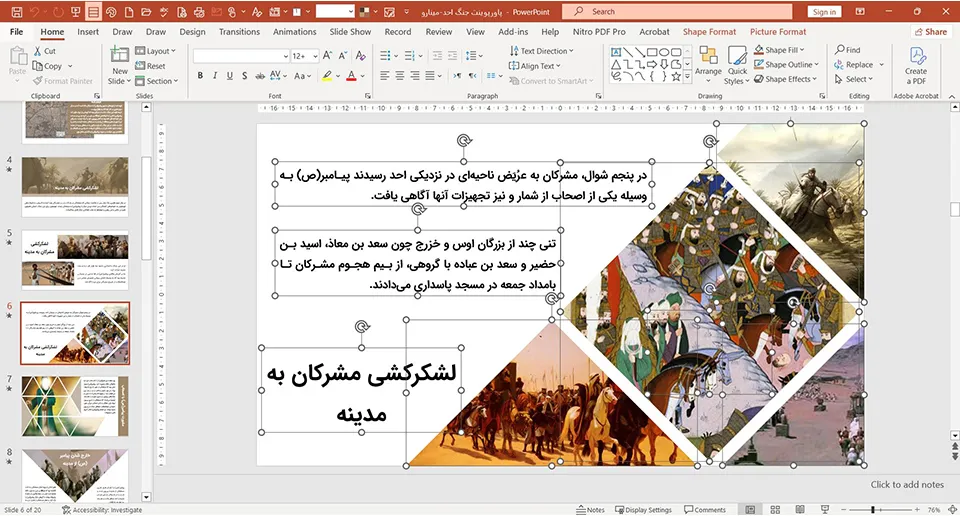Open the Shape Outline dropdown
The width and height of the screenshot is (960, 516).
pyautogui.click(x=786, y=64)
